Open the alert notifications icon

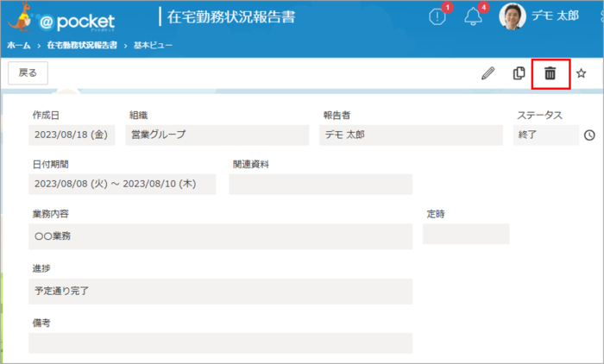[437, 18]
